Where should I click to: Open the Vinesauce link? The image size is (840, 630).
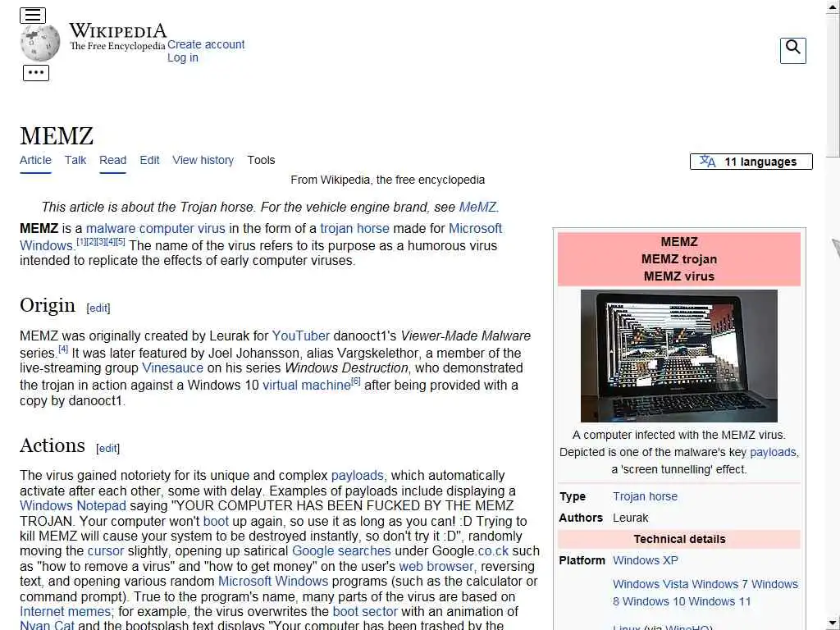(x=172, y=368)
